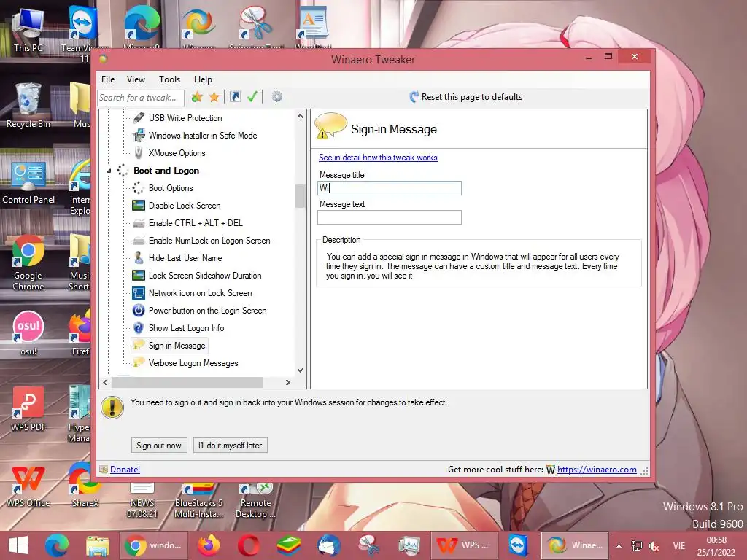The height and width of the screenshot is (560, 747).
Task: Click VIE language indicator on taskbar
Action: pyautogui.click(x=679, y=546)
